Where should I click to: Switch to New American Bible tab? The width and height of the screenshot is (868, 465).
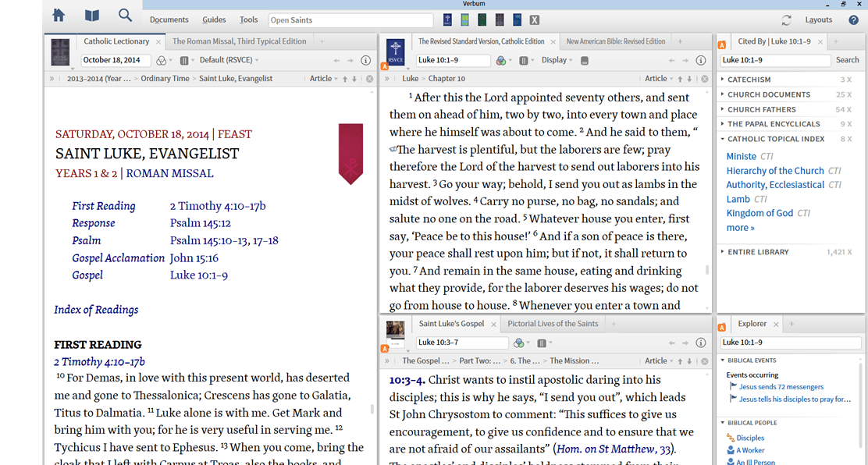616,41
